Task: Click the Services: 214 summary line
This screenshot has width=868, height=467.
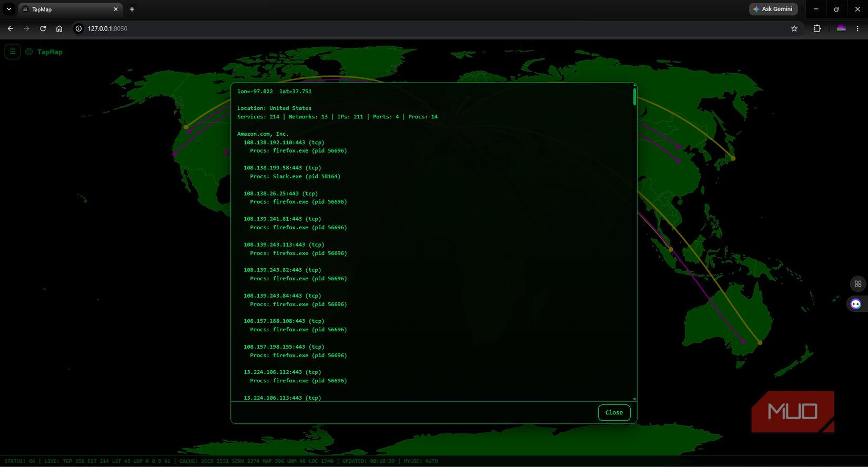Action: point(337,117)
